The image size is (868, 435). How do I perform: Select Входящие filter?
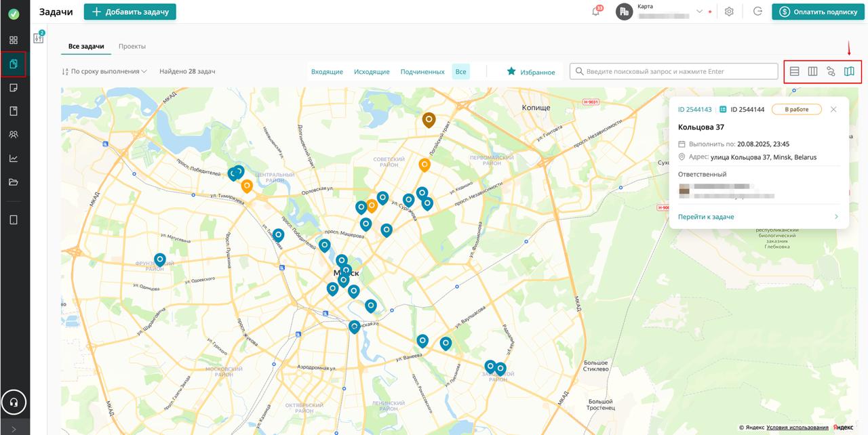click(x=327, y=72)
